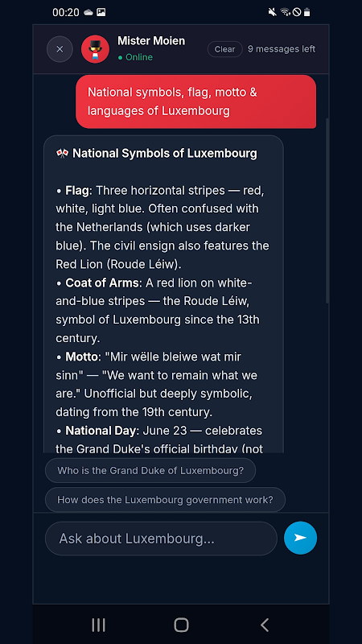Image resolution: width=362 pixels, height=644 pixels.
Task: Tap the Android home button
Action: click(181, 625)
